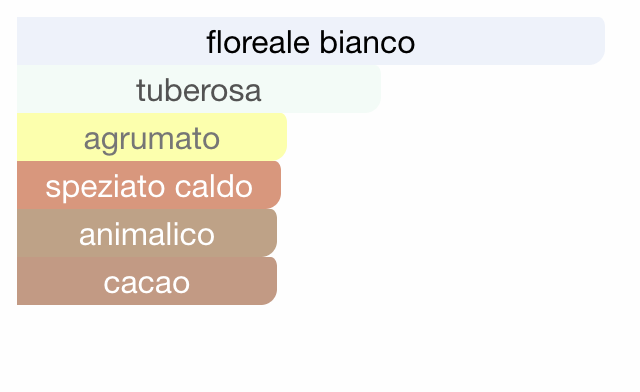Click the animalico accord bar
This screenshot has width=640, height=392.
click(147, 233)
